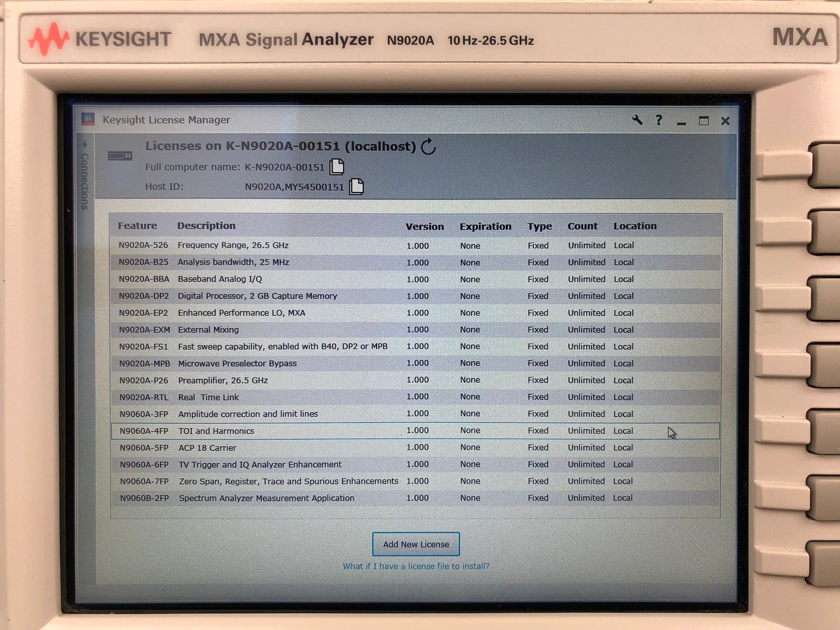Sort by the Version column header
Viewport: 840px width, 630px height.
pyautogui.click(x=425, y=226)
